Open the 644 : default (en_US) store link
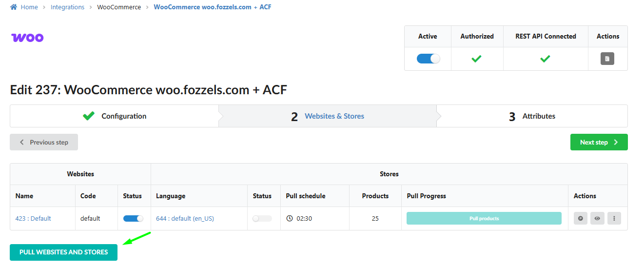This screenshot has width=644, height=270. click(x=185, y=218)
